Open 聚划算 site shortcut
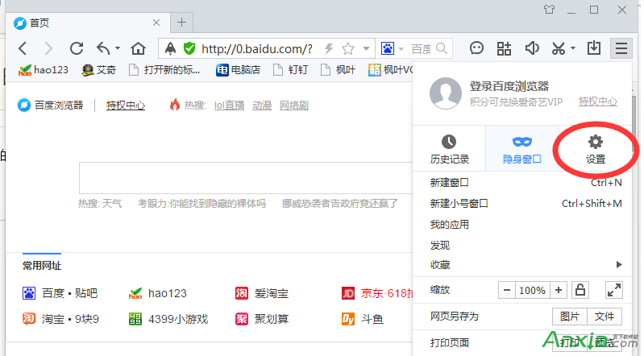This screenshot has width=644, height=356. (x=262, y=319)
